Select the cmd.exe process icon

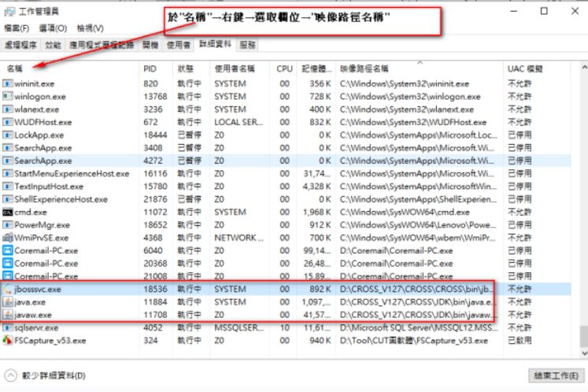click(8, 212)
